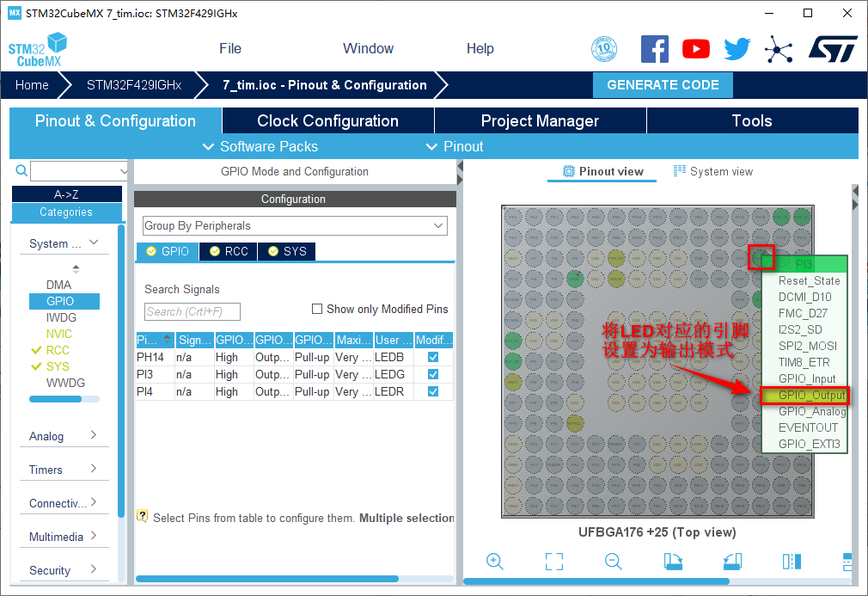Click the zoom in magnifier icon
This screenshot has height=596, width=868.
(494, 562)
